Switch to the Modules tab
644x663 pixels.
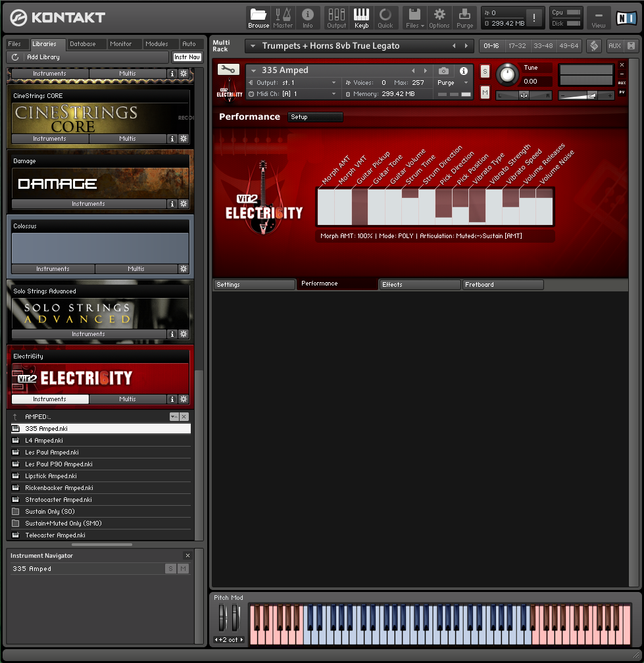(x=157, y=44)
